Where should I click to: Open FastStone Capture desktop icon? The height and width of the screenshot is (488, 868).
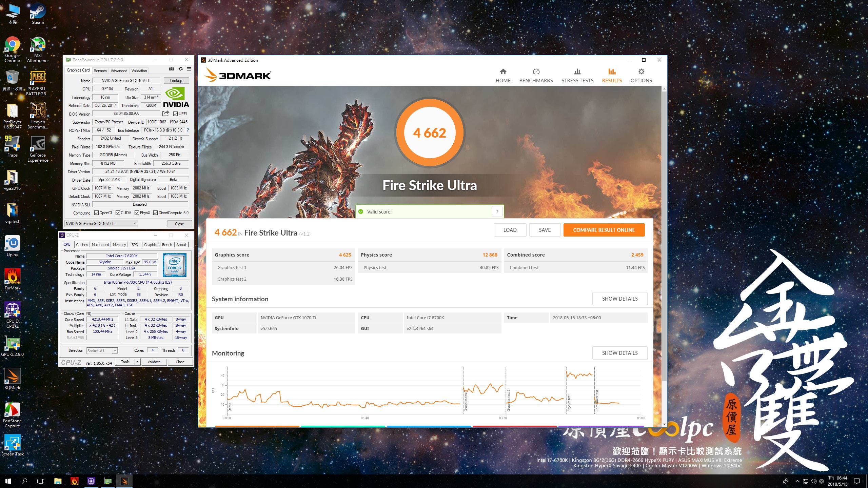pyautogui.click(x=13, y=415)
